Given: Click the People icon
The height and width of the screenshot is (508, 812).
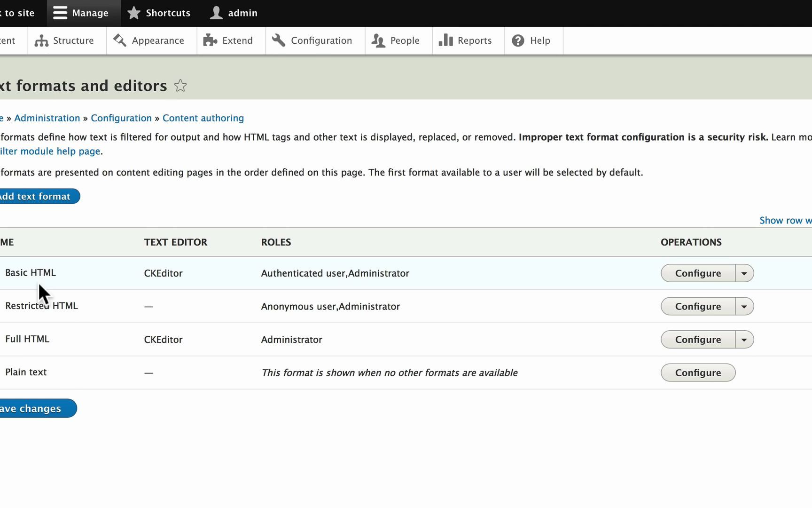Looking at the screenshot, I should tap(378, 41).
